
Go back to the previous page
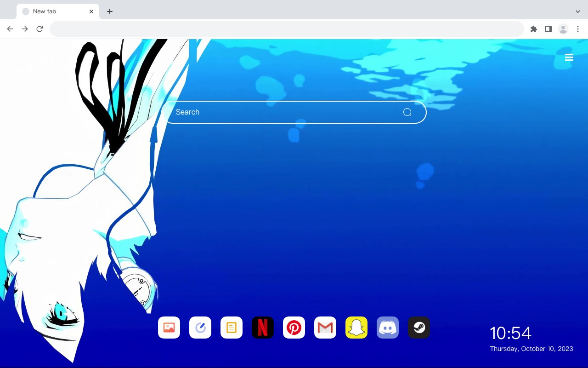tap(10, 29)
